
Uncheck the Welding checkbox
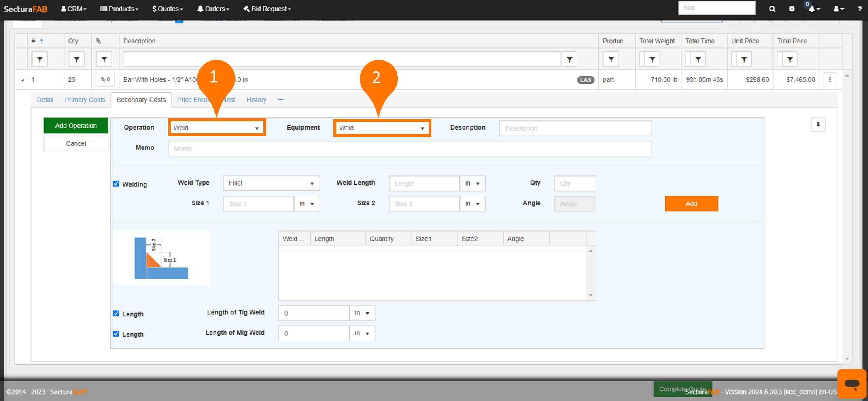116,184
